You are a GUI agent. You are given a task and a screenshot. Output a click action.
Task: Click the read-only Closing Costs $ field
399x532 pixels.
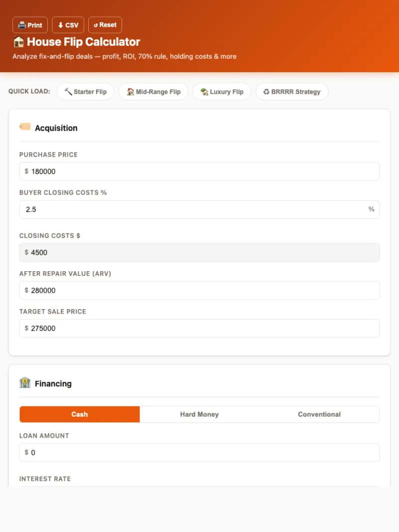(x=199, y=252)
